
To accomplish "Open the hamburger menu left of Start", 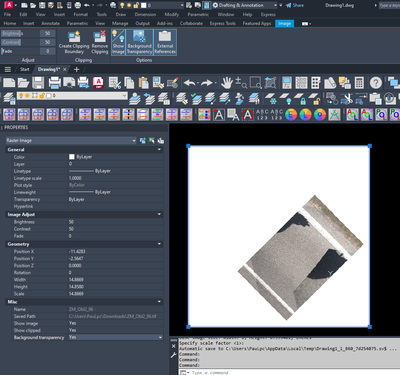I will point(8,69).
